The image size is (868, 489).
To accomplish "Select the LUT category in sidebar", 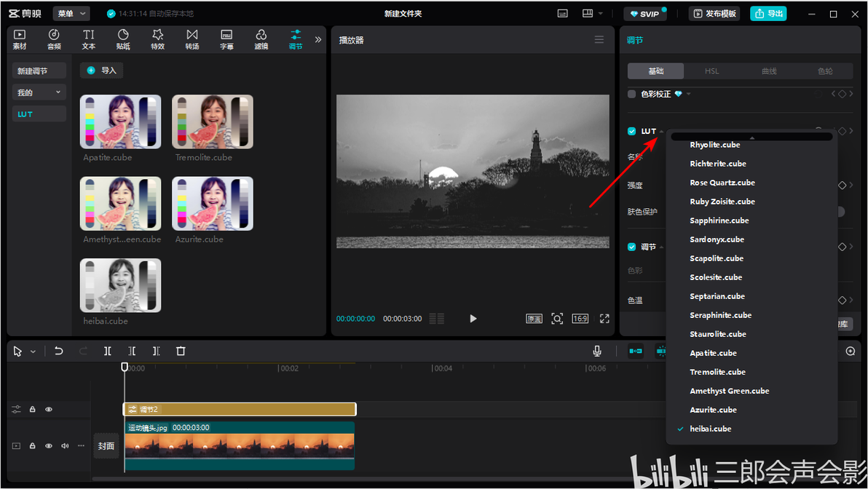I will point(39,114).
